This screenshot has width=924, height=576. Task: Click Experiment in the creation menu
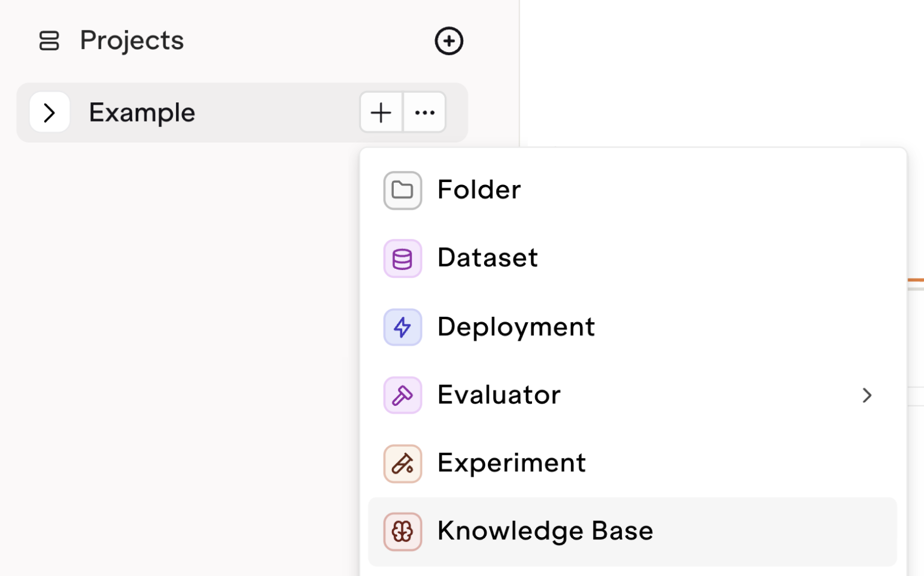click(x=511, y=463)
